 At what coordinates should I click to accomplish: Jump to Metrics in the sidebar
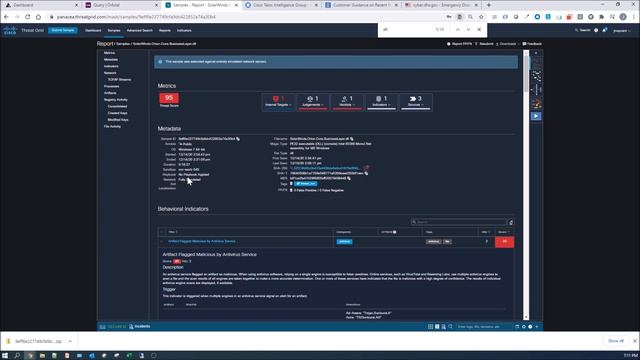point(109,53)
